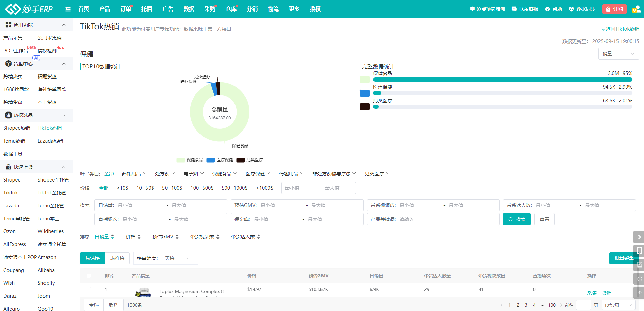Select price filter >1000$

[x=265, y=188]
